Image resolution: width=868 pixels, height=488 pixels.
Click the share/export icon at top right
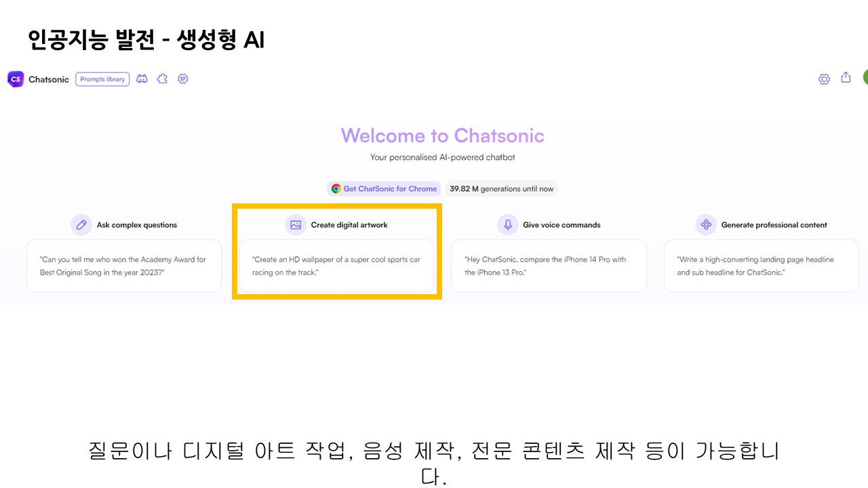coord(846,78)
